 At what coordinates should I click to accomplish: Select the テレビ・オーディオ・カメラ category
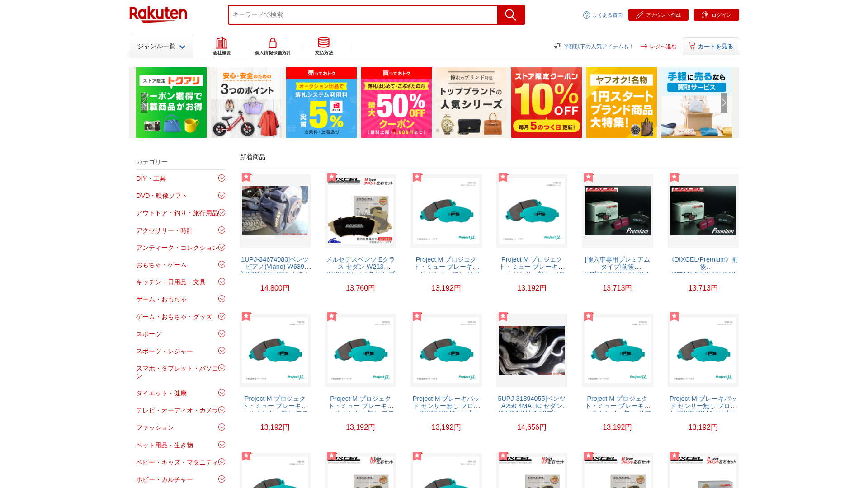click(177, 410)
